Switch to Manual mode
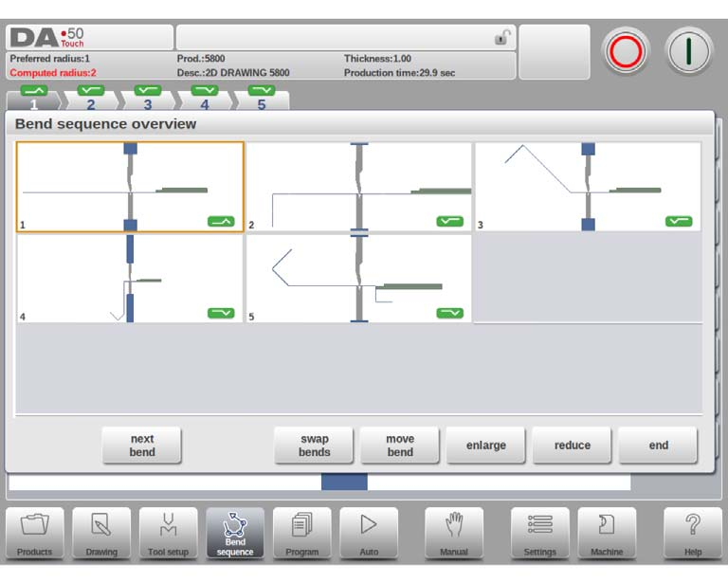The image size is (728, 583). coord(454,533)
